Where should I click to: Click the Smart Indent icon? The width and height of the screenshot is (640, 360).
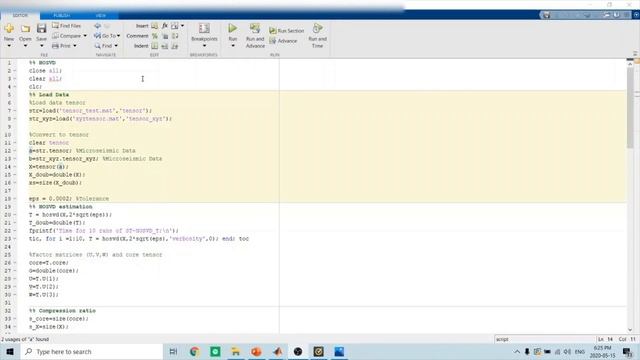click(155, 46)
